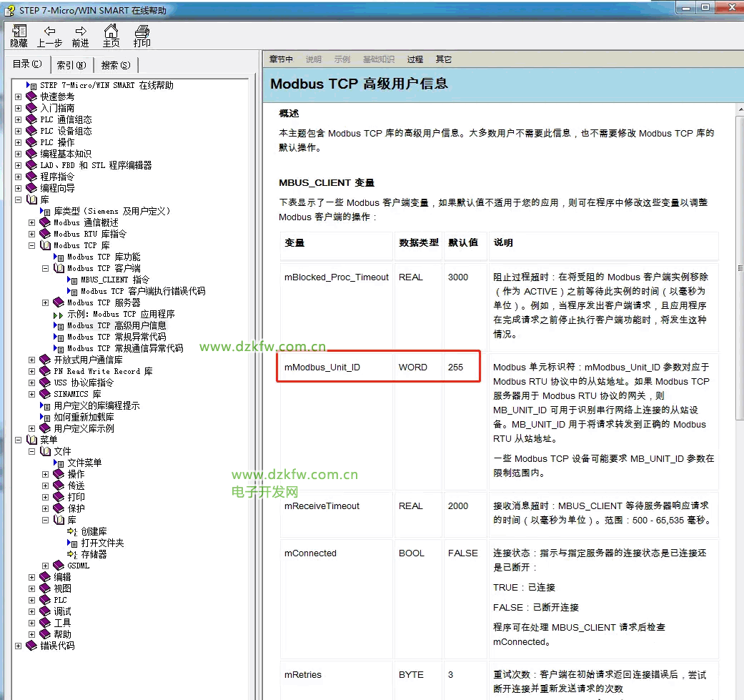Switch to the 搜索 tab

pos(115,65)
